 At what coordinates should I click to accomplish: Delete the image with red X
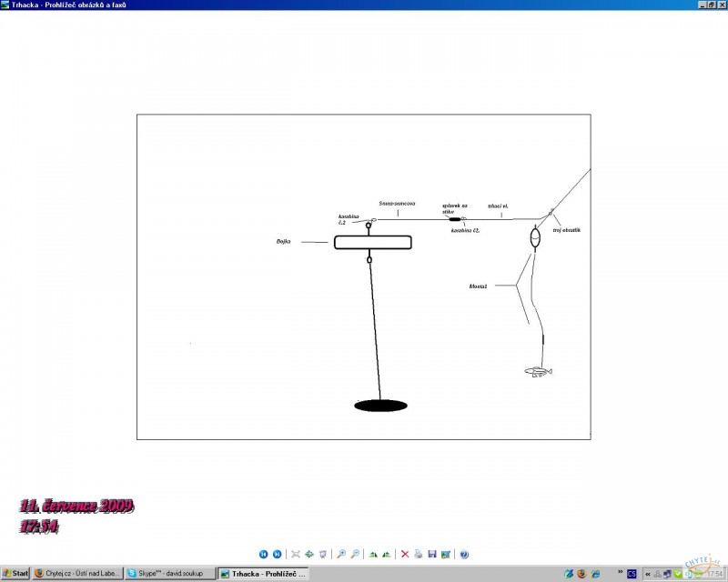tap(405, 554)
